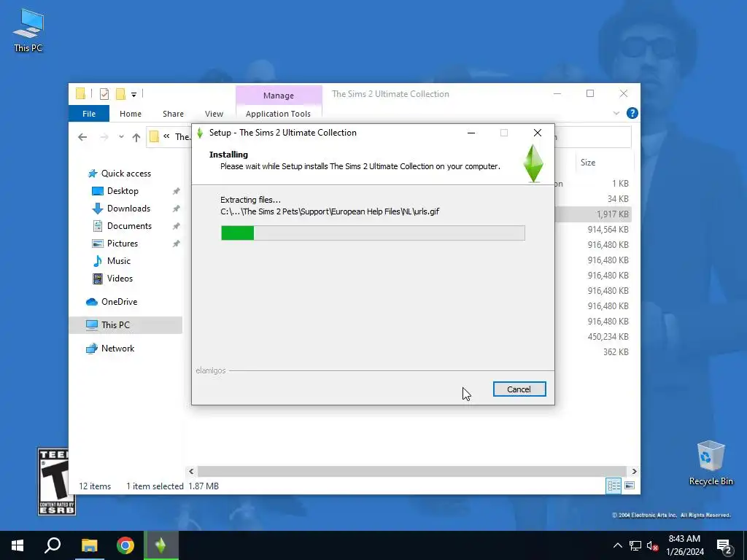Click the muted volume tray icon
Image resolution: width=747 pixels, height=560 pixels.
(652, 545)
